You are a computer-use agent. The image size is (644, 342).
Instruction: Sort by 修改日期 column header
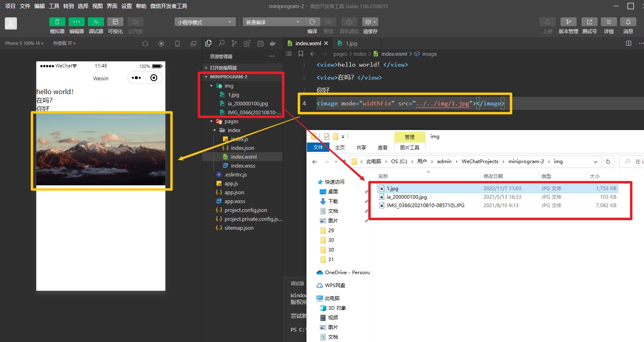pos(493,176)
